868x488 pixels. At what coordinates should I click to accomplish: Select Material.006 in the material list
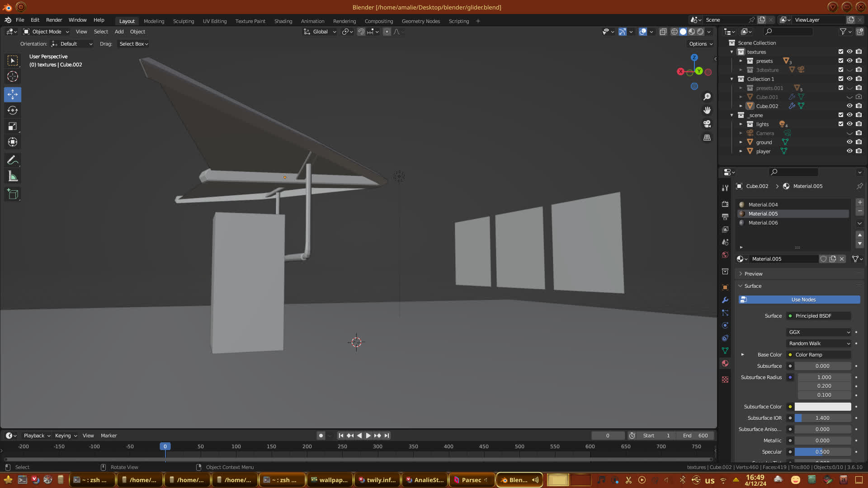point(763,223)
